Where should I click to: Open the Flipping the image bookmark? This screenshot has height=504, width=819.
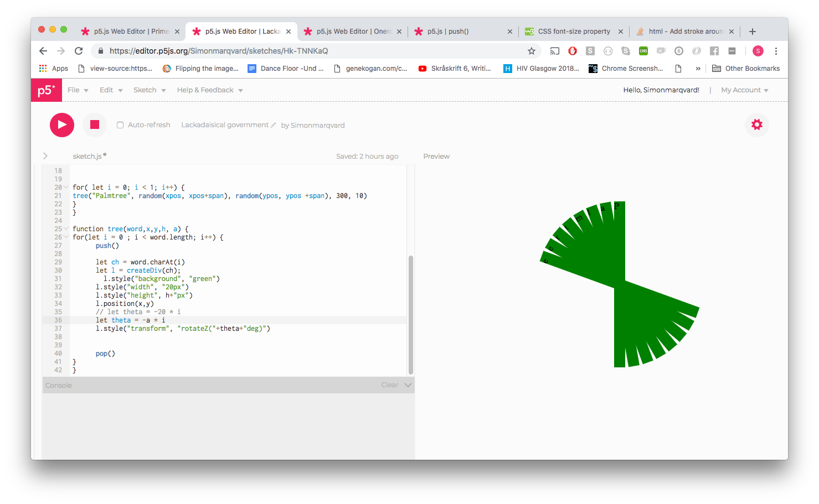click(x=200, y=69)
